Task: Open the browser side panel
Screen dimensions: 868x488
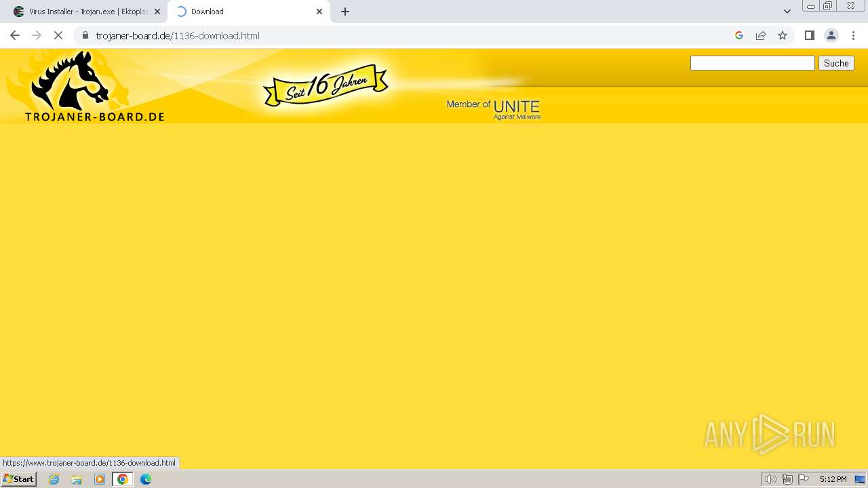Action: pos(810,35)
